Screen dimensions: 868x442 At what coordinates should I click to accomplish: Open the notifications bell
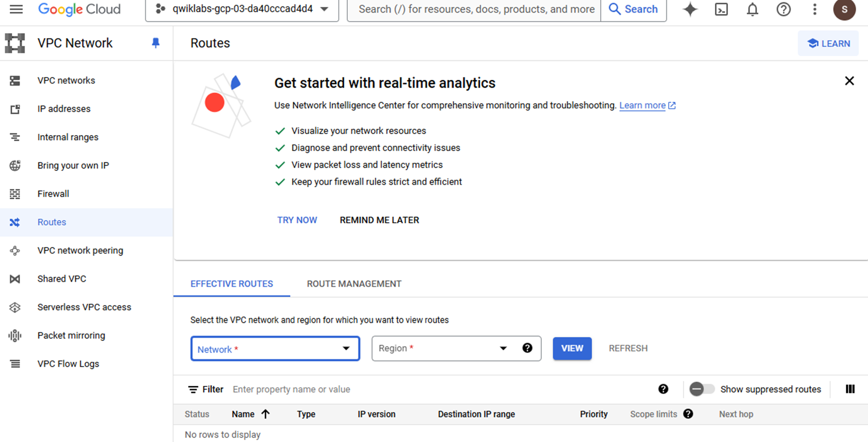tap(752, 9)
